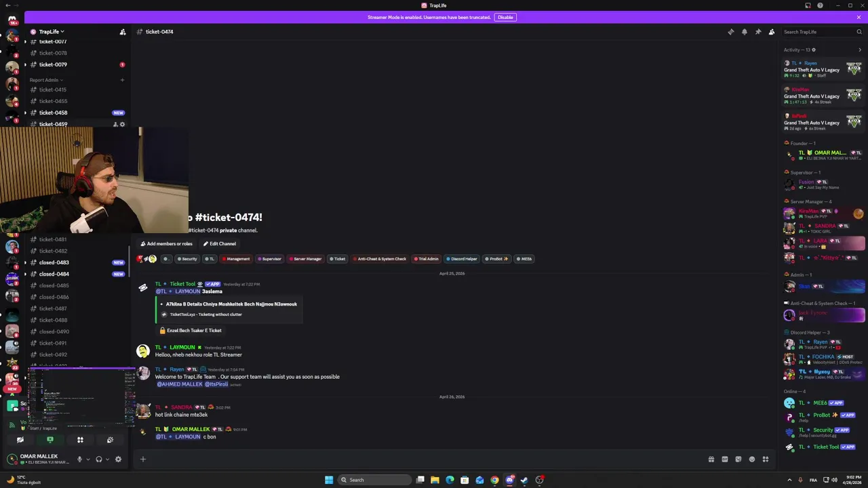The height and width of the screenshot is (488, 868).
Task: Open sticker picker in message bar
Action: pos(738,460)
